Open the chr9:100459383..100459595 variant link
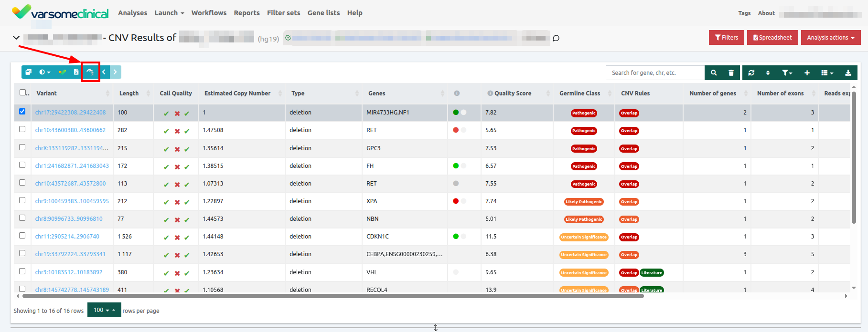This screenshot has height=332, width=868. [x=72, y=201]
